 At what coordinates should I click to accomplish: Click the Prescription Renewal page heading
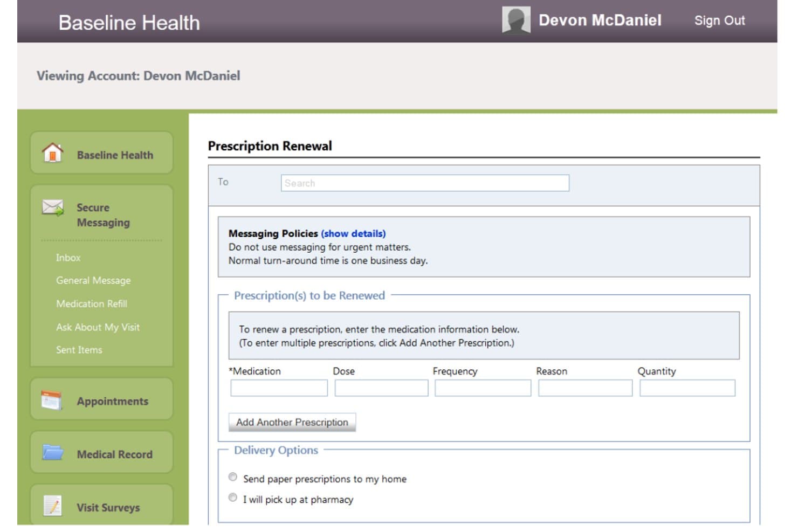pyautogui.click(x=270, y=146)
